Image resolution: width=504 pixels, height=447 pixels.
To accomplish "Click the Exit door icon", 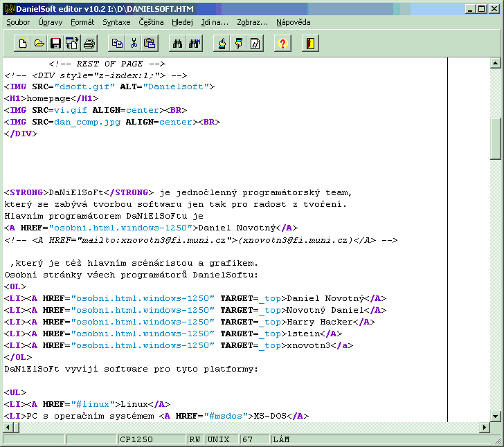I will pyautogui.click(x=310, y=44).
